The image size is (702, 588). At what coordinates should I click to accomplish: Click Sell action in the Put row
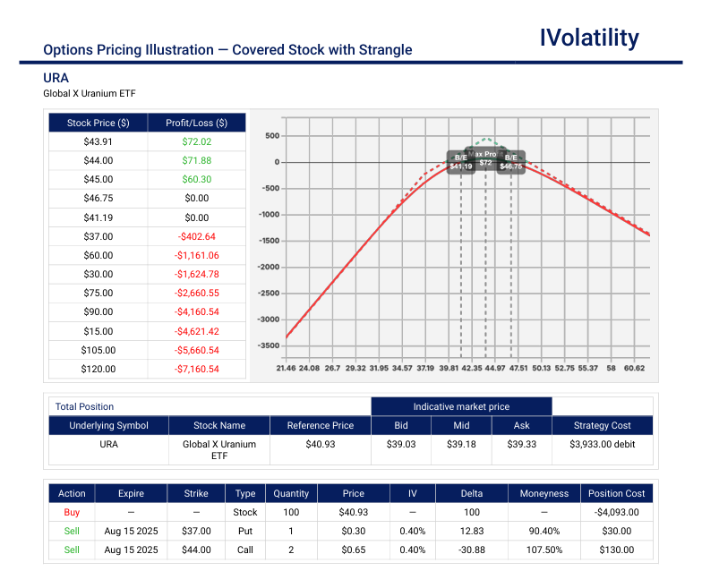coord(72,532)
